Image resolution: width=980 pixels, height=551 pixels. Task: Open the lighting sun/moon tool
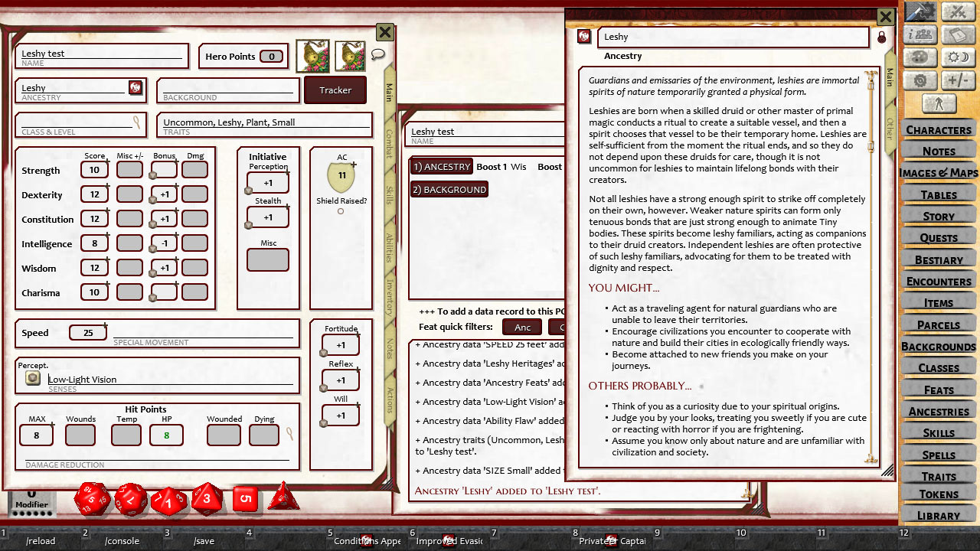pos(959,57)
